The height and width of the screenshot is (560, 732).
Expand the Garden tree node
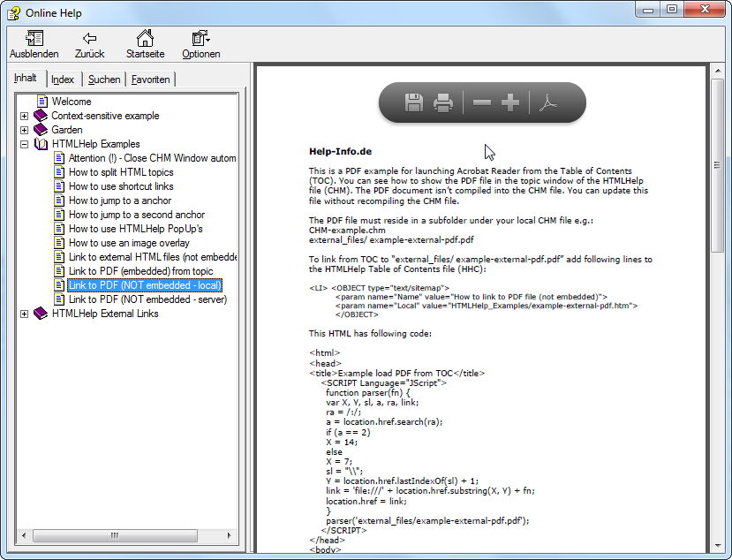coord(24,130)
